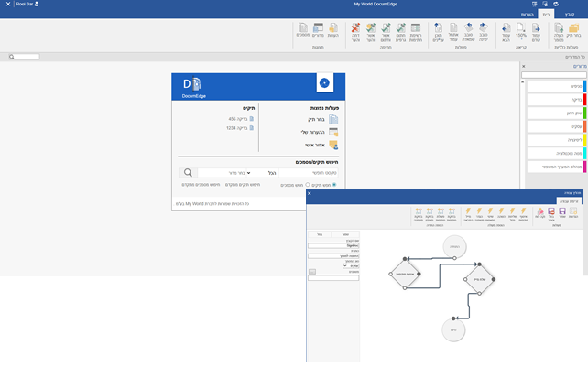Click the magnifier search button in search panel
The height and width of the screenshot is (367, 588).
coord(187,172)
